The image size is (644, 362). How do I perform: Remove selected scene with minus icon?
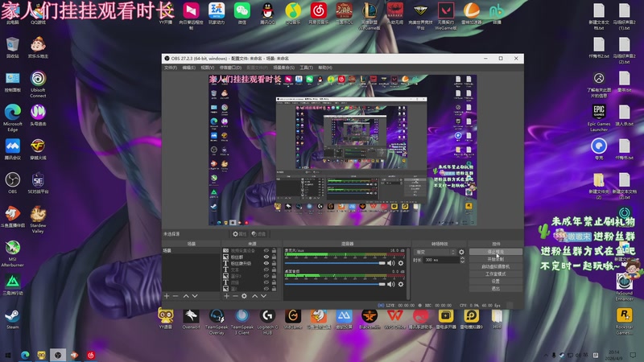click(x=175, y=296)
